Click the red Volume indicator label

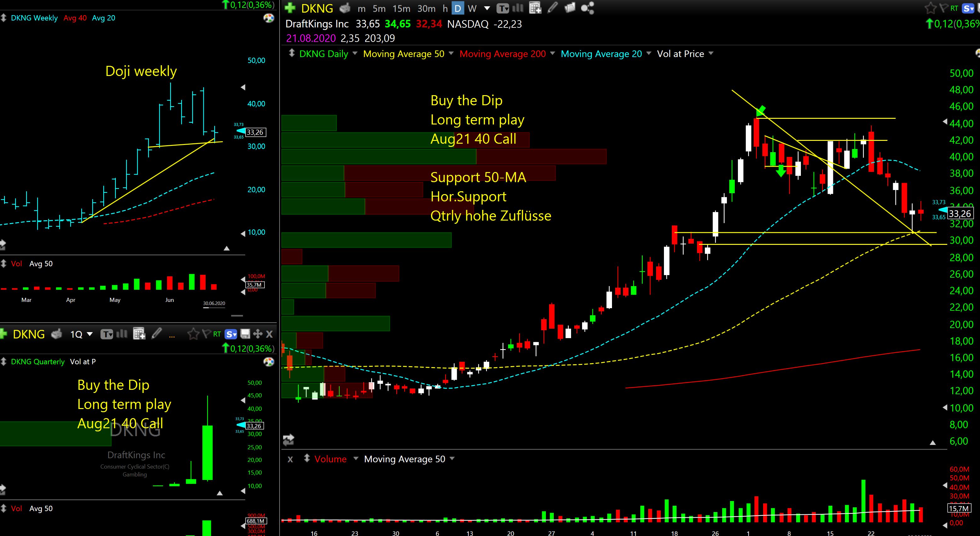coord(330,459)
